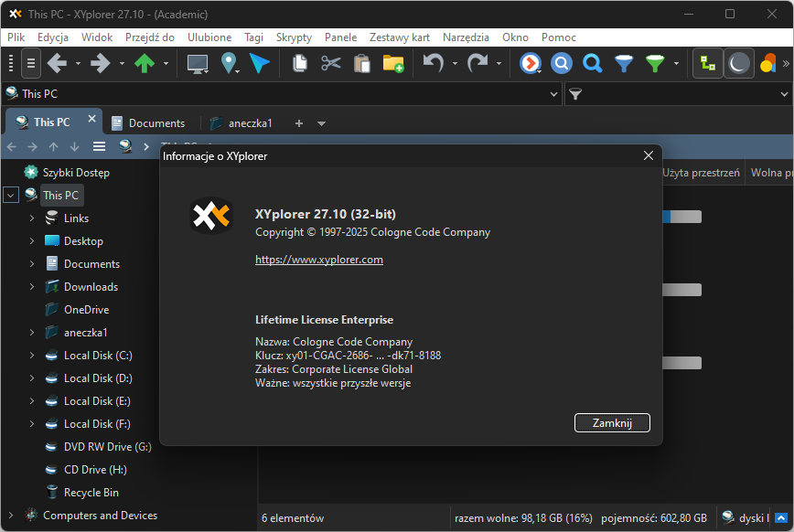
Task: Click the Paste clipboard icon
Action: [362, 64]
